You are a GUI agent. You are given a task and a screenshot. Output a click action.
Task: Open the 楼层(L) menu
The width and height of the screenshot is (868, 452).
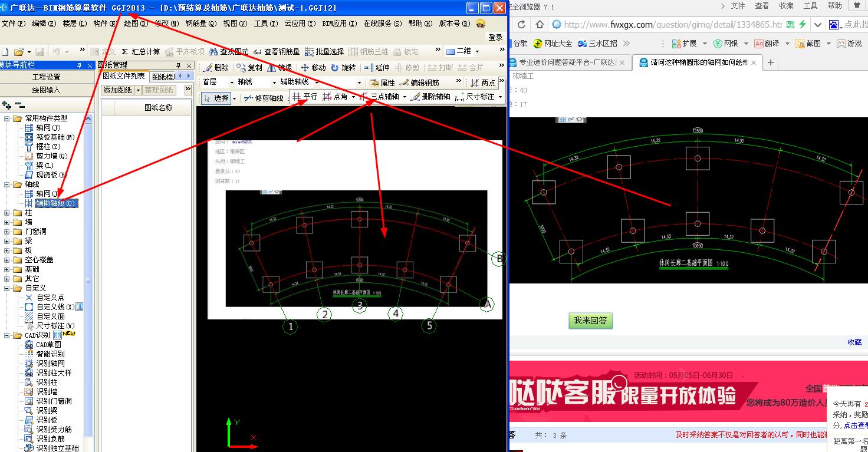tap(74, 24)
